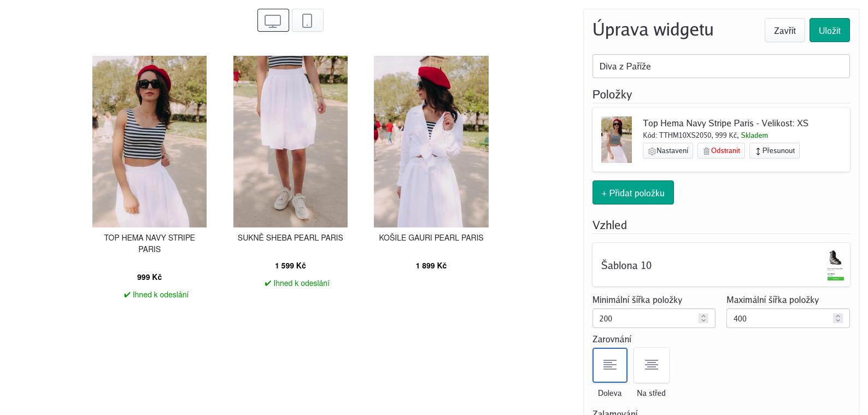Click the Košile Gauri Pearl Paris photo

click(431, 142)
